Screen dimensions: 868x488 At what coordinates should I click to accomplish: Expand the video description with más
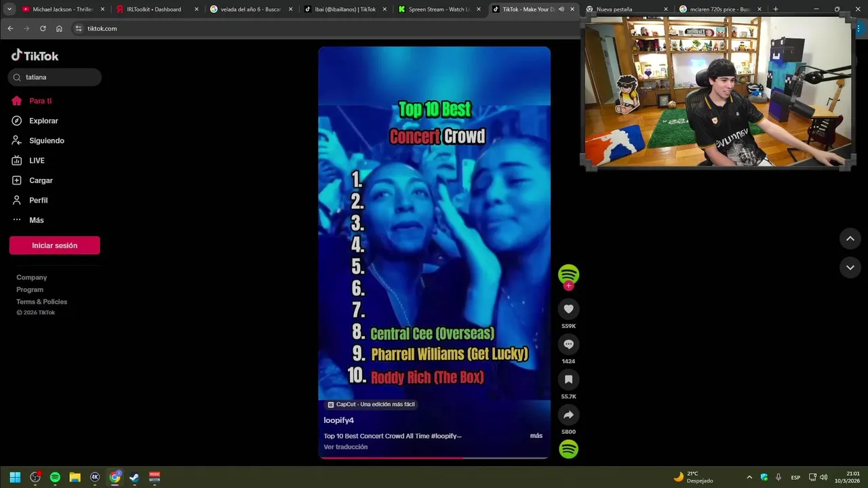click(536, 436)
